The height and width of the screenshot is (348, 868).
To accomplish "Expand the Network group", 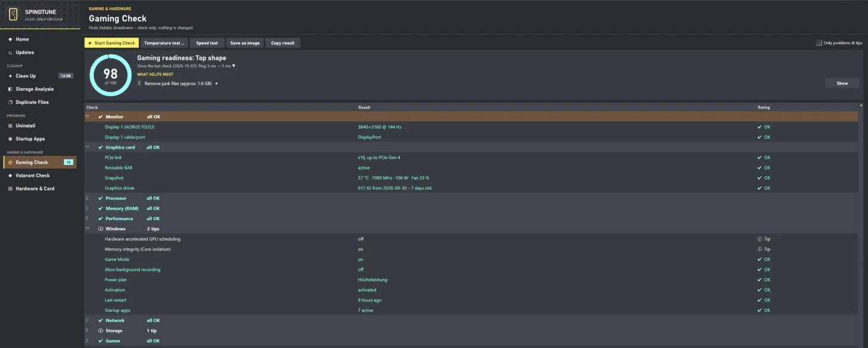I will point(87,321).
